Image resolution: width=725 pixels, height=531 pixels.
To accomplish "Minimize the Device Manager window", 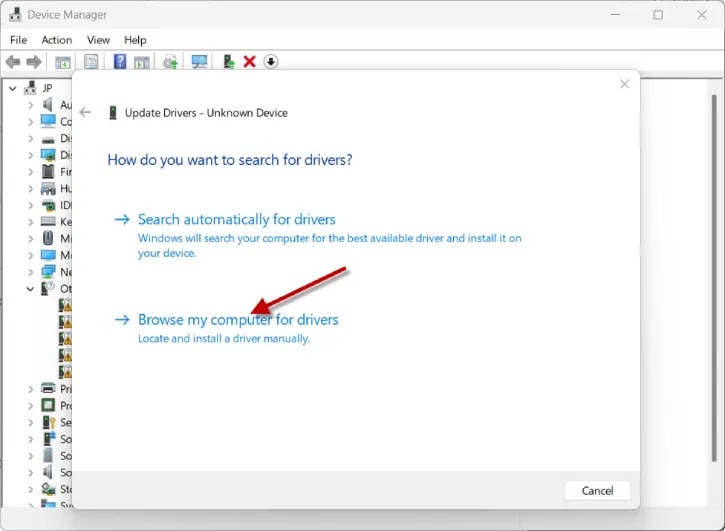I will click(615, 15).
